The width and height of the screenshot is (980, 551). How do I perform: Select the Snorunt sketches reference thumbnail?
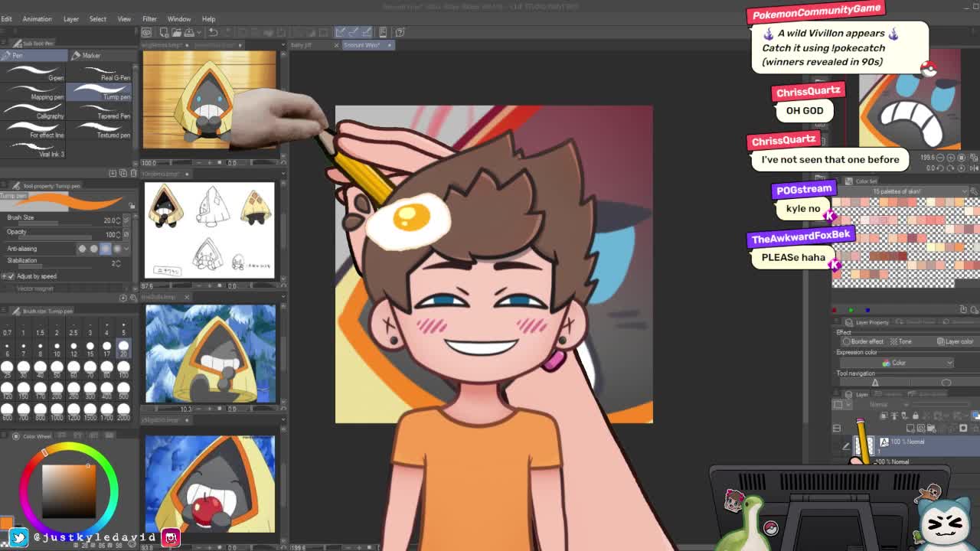click(209, 230)
